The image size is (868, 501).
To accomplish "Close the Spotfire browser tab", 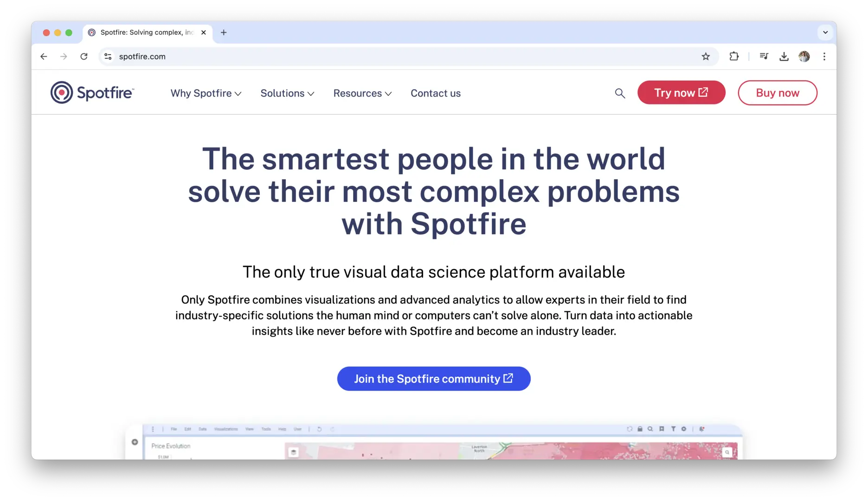I will point(204,32).
